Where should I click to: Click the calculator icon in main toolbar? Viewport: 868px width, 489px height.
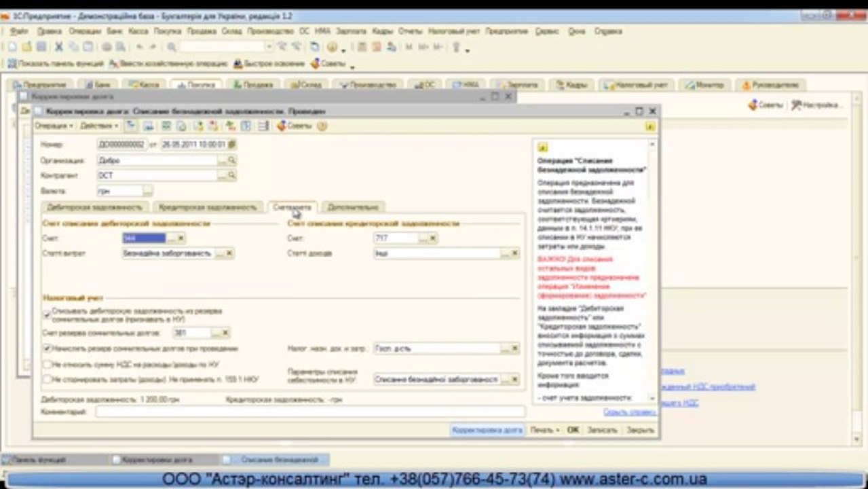pos(362,47)
